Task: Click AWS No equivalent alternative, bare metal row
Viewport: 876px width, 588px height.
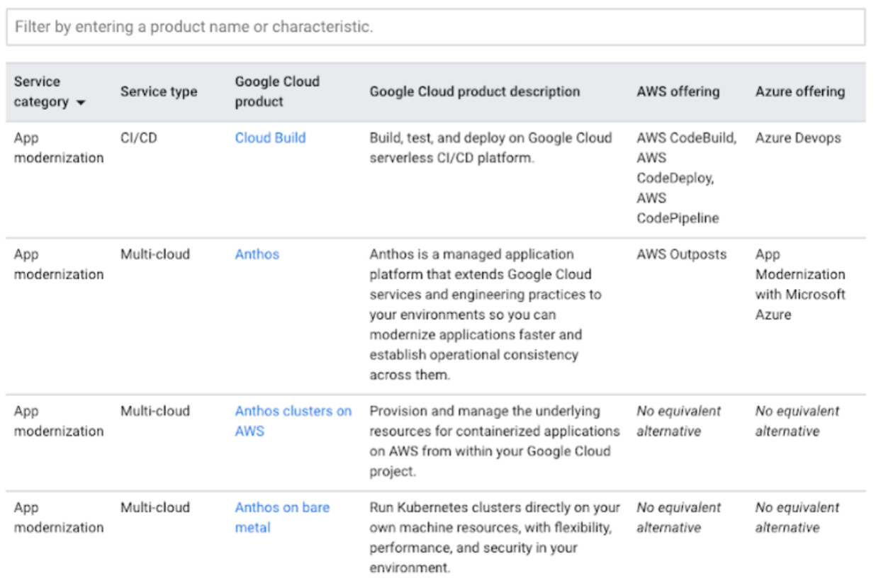Action: point(679,517)
